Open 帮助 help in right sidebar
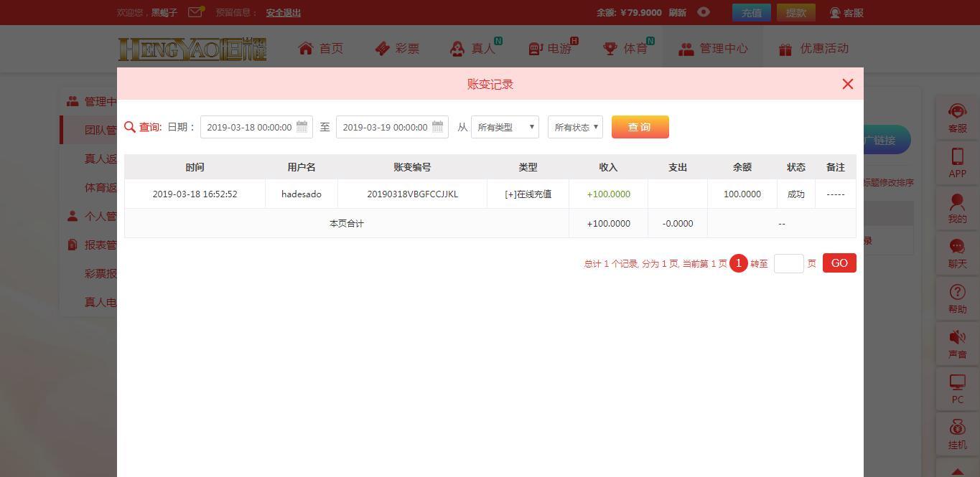The width and height of the screenshot is (980, 477). point(957,298)
